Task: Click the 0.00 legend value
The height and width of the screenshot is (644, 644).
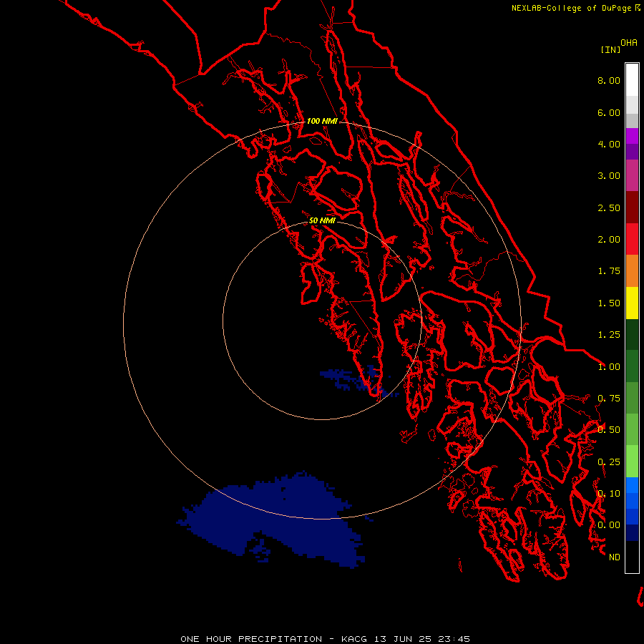Action: [609, 525]
